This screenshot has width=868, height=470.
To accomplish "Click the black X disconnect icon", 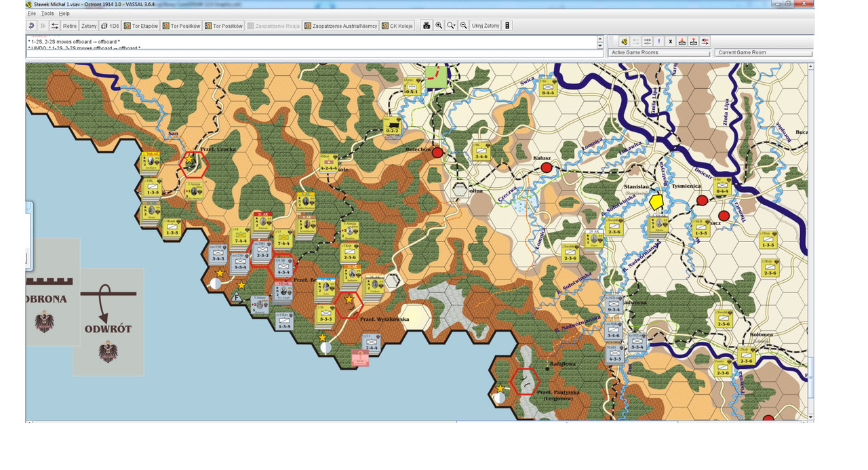I will click(x=670, y=41).
